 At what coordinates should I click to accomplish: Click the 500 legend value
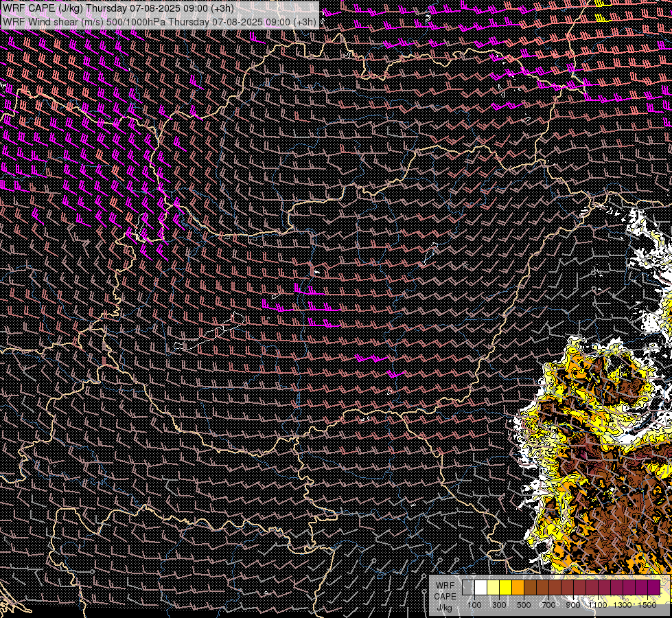(x=524, y=605)
